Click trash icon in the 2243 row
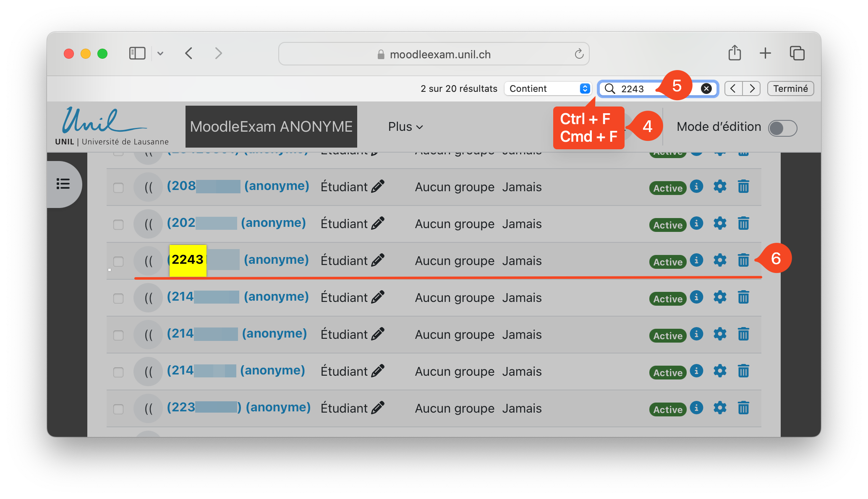Viewport: 868px width, 499px height. pyautogui.click(x=743, y=260)
